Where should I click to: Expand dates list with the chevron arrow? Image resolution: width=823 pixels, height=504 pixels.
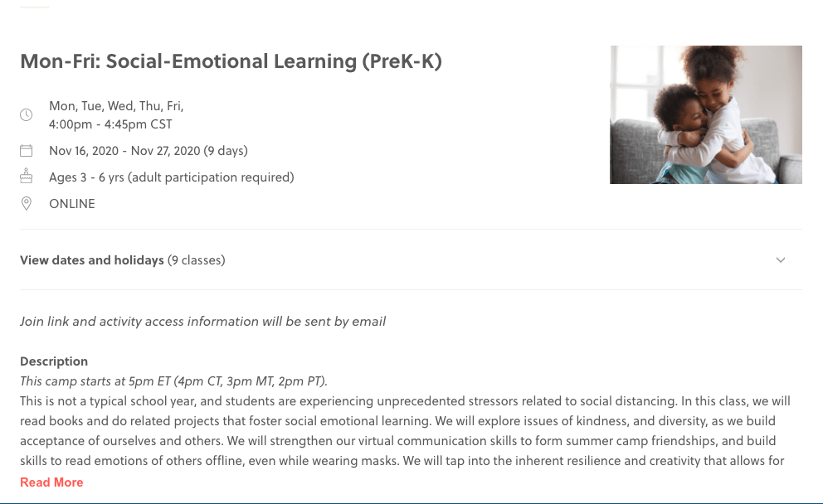(x=780, y=260)
